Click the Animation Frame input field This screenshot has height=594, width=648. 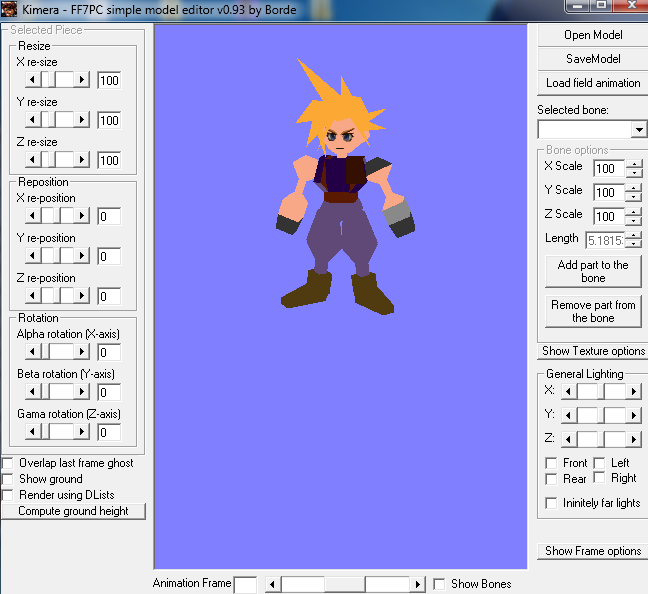point(245,585)
